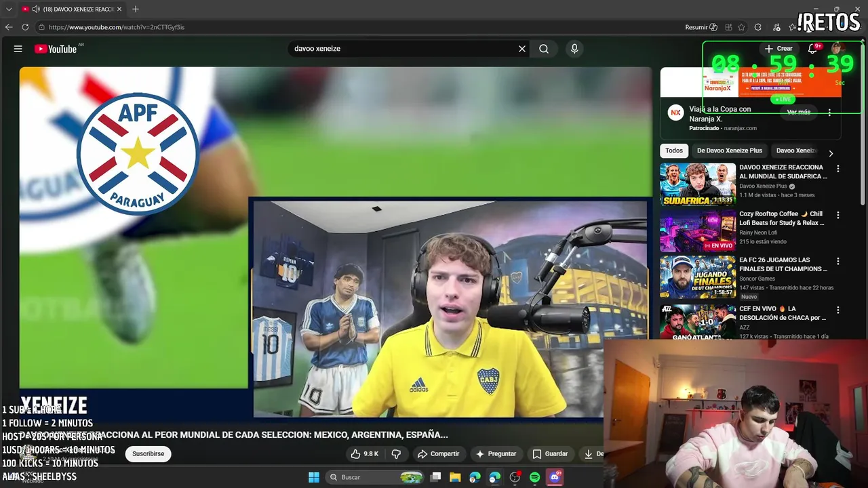Open options for EA FC 26 video
This screenshot has width=868, height=488.
[838, 261]
